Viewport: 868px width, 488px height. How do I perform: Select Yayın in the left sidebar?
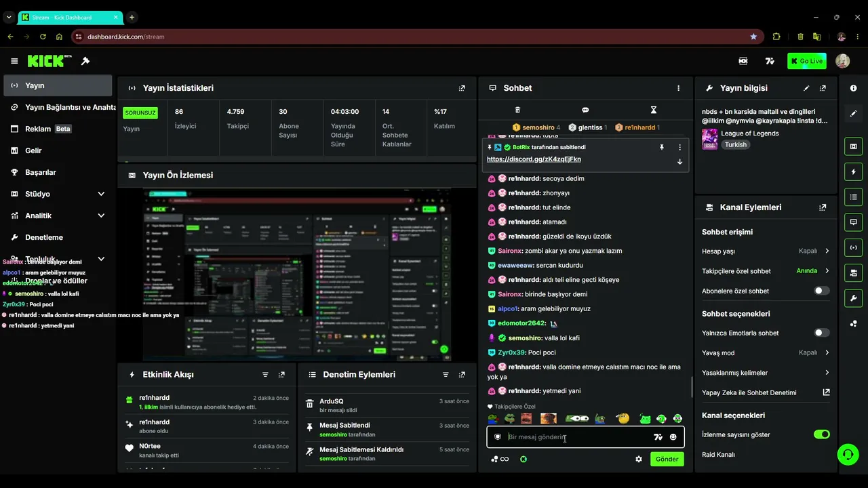(58, 85)
